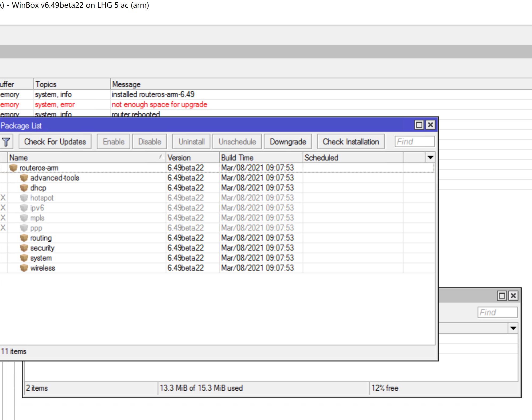Image resolution: width=532 pixels, height=420 pixels.
Task: Click the disabled hotspot package icon
Action: 24,198
